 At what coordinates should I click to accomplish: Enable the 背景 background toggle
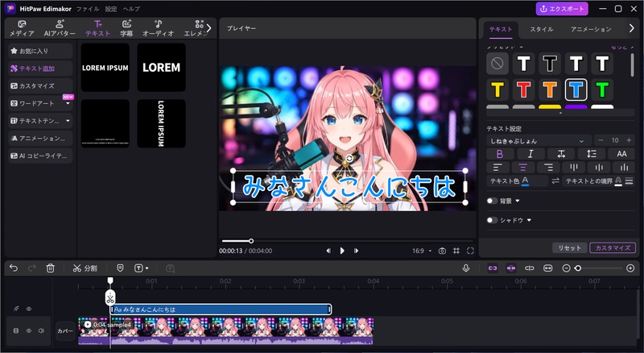(492, 201)
